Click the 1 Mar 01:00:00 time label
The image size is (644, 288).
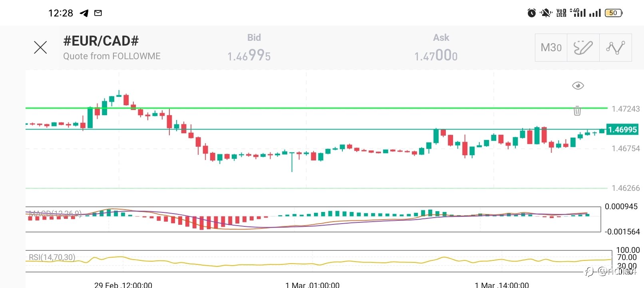(x=312, y=285)
